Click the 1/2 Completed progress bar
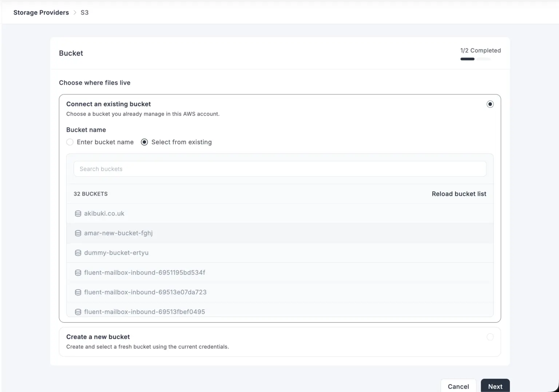The width and height of the screenshot is (559, 392). tap(475, 59)
